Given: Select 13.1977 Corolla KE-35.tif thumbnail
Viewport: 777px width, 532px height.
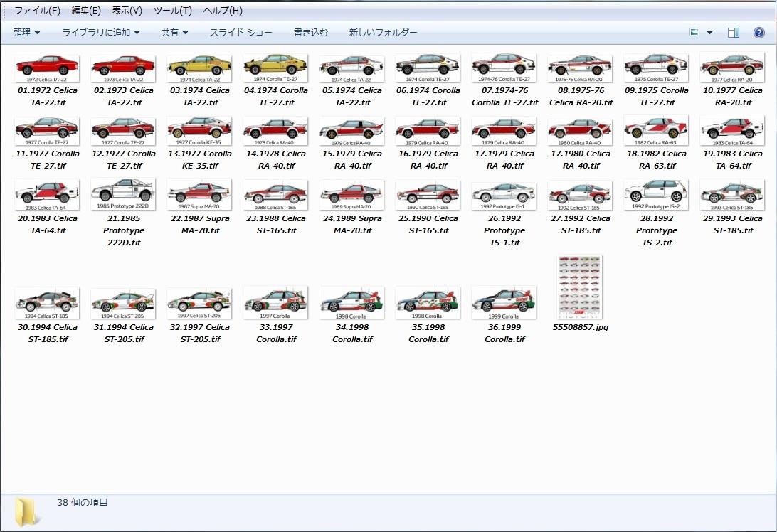Looking at the screenshot, I should (x=199, y=132).
